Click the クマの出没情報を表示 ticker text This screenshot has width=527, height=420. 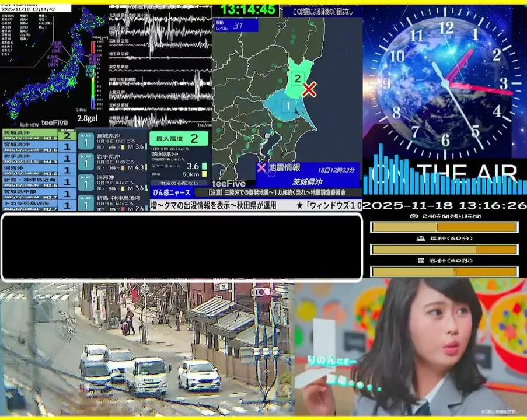(x=214, y=205)
